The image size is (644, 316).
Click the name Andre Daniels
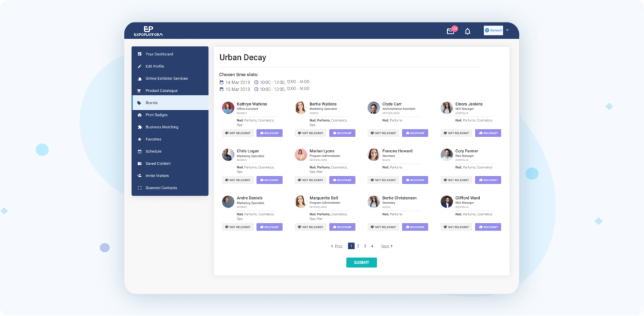pos(249,198)
